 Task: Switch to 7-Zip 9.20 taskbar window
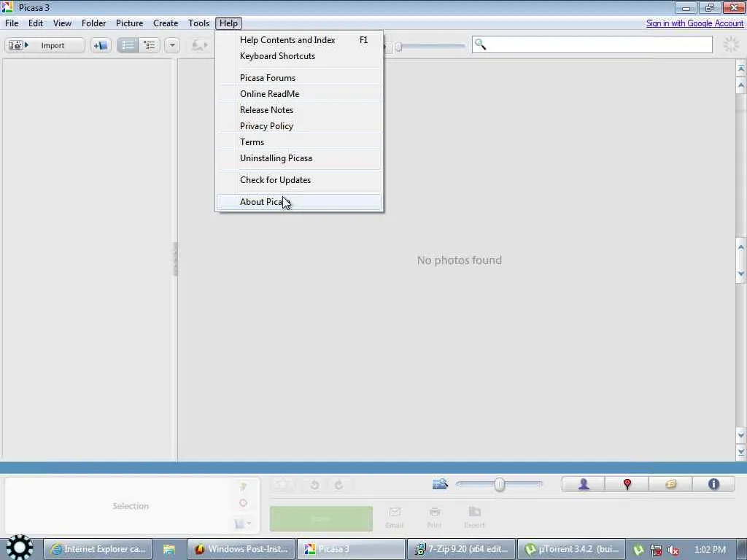[x=462, y=549]
